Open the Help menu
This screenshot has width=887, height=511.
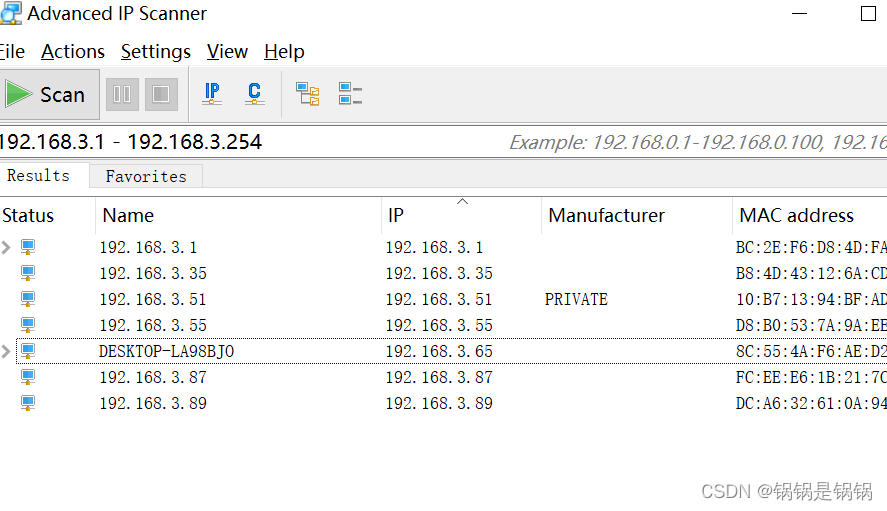tap(284, 51)
